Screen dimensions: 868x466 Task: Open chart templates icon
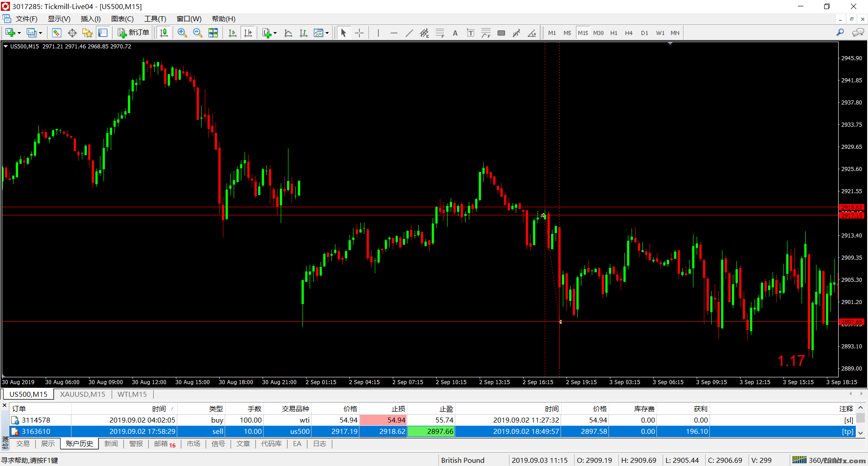[319, 33]
